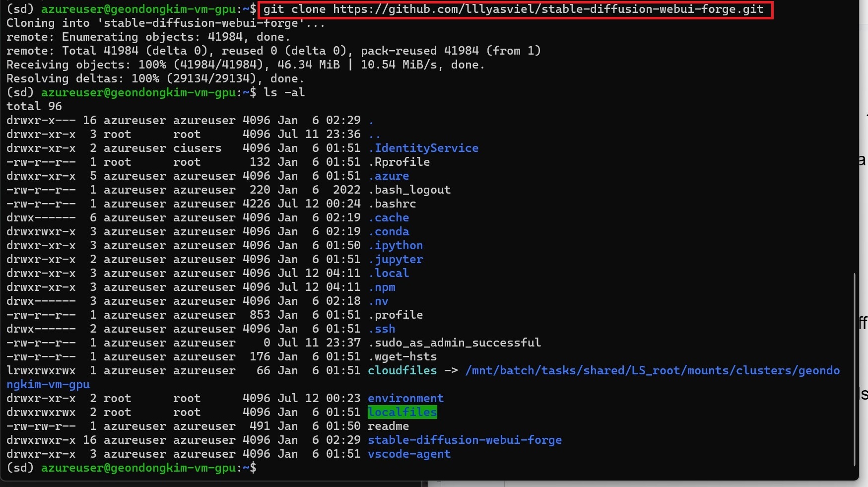Click the .ipython directory name
Screen dimensions: 868x487
tap(396, 245)
